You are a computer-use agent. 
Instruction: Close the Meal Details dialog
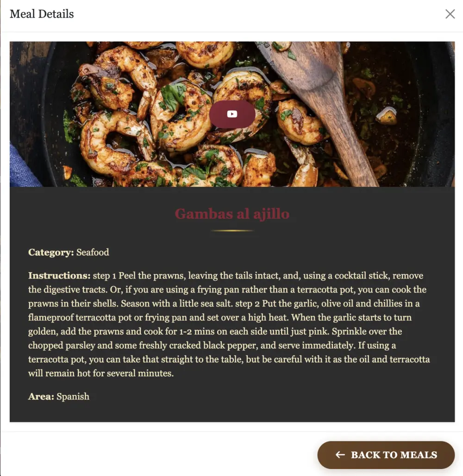point(450,14)
